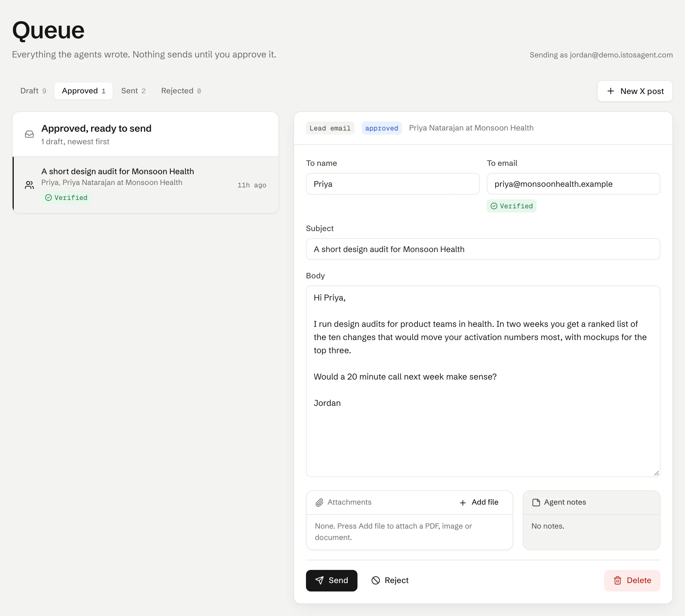Click the paperclip Attachments icon
The image size is (685, 616).
(x=319, y=503)
